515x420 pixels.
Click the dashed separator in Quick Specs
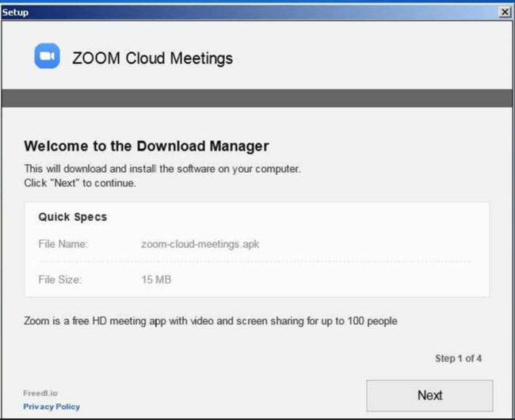(254, 262)
